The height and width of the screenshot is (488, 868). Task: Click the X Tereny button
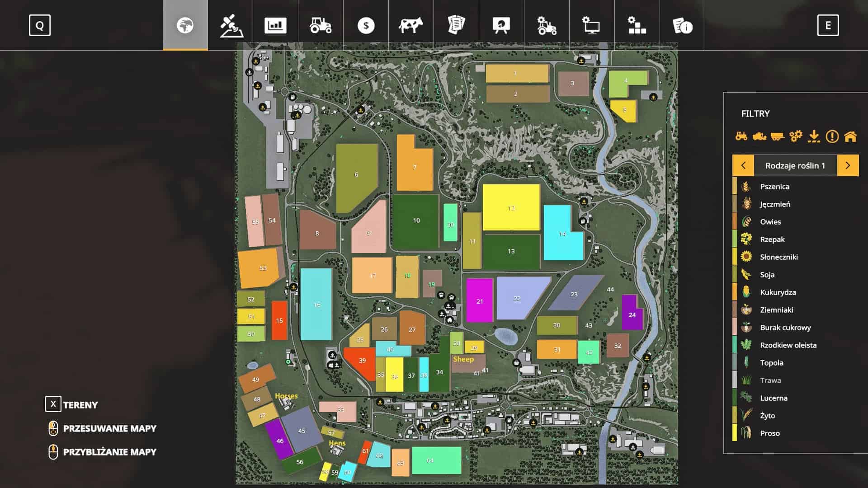[53, 404]
